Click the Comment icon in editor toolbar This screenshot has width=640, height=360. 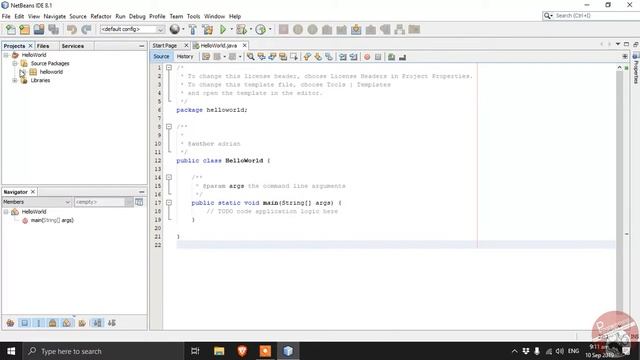tap(391, 57)
